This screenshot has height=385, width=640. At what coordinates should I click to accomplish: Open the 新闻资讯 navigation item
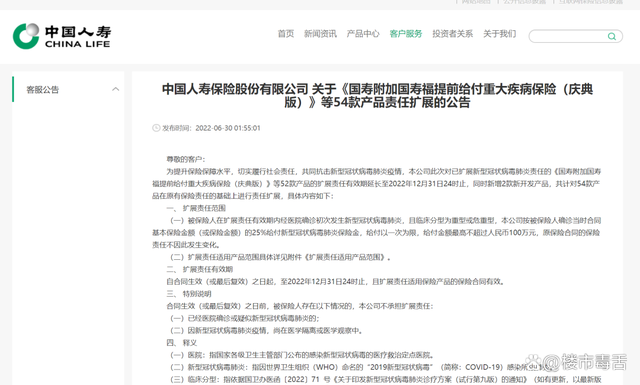320,33
